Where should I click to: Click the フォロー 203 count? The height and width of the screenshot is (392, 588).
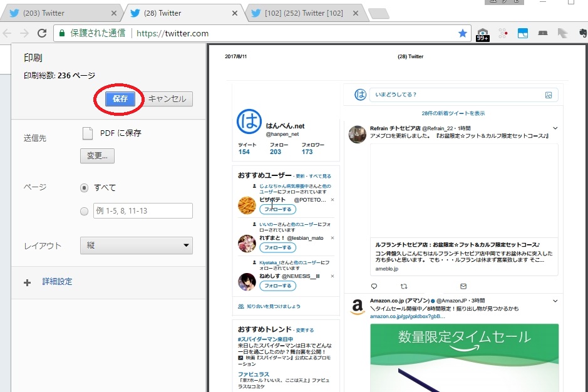279,148
